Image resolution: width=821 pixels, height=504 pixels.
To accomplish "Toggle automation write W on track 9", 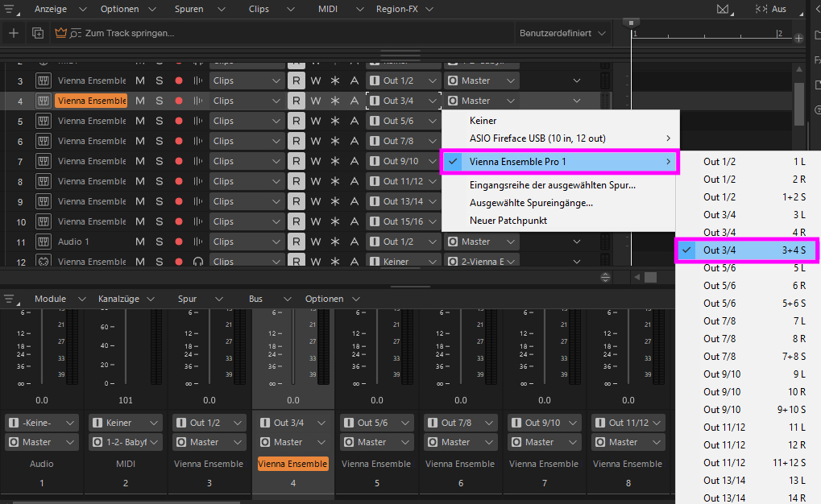I will point(315,201).
